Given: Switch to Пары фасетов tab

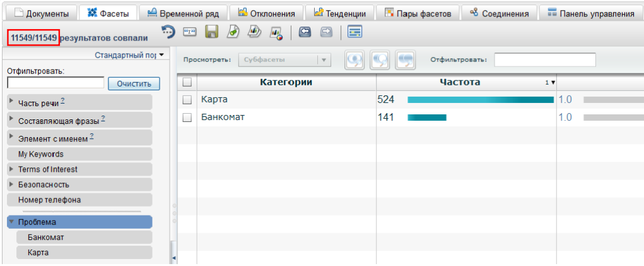Looking at the screenshot, I should tap(418, 13).
